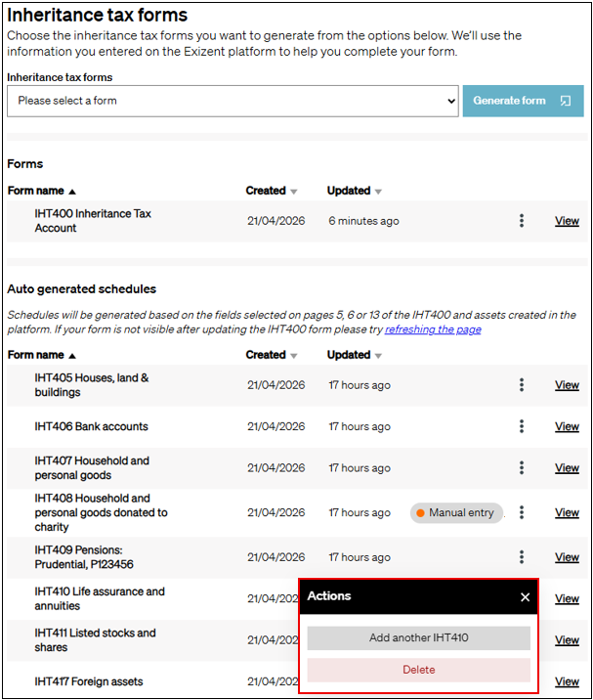Open three-dot menu for IHT405 Houses, land & buildings

pos(522,385)
